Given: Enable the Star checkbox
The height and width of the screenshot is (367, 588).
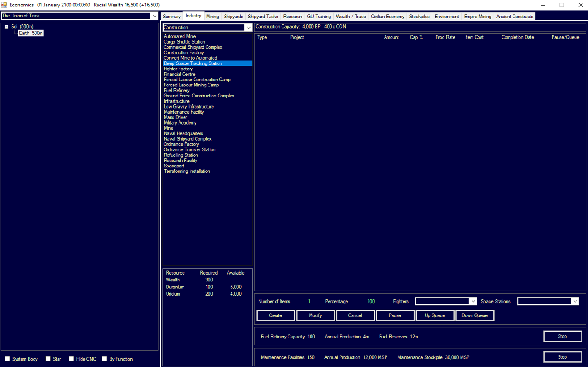Looking at the screenshot, I should click(x=48, y=359).
